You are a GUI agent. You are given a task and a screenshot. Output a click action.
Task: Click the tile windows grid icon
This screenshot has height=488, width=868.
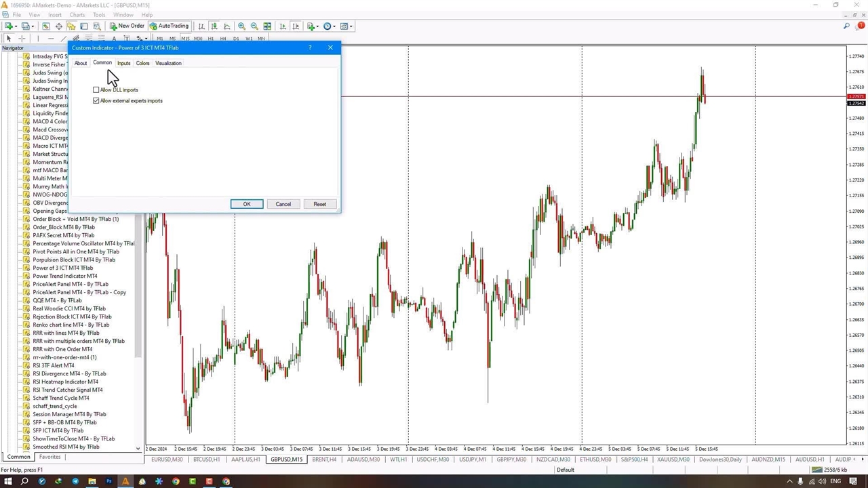pos(267,26)
